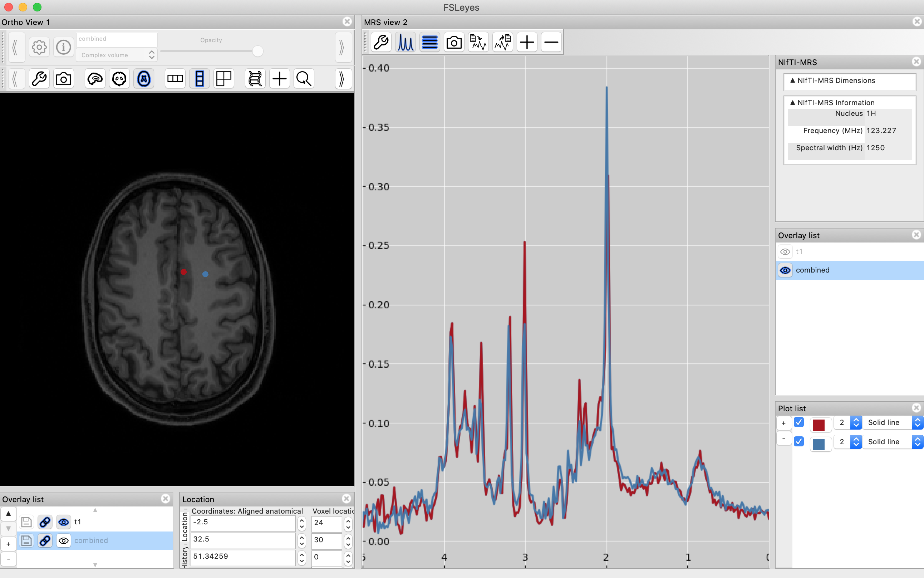Viewport: 924px width, 578px height.
Task: Toggle movie mode film icon
Action: pyautogui.click(x=255, y=79)
